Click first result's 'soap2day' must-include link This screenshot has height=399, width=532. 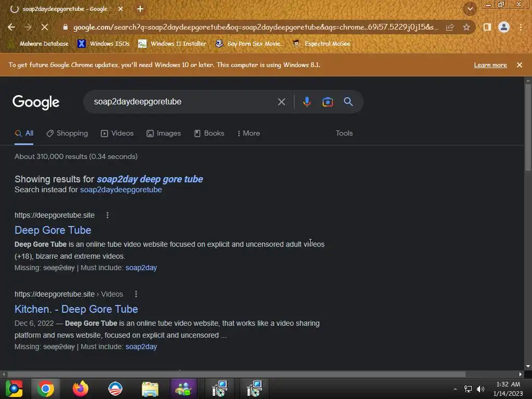[x=141, y=268]
